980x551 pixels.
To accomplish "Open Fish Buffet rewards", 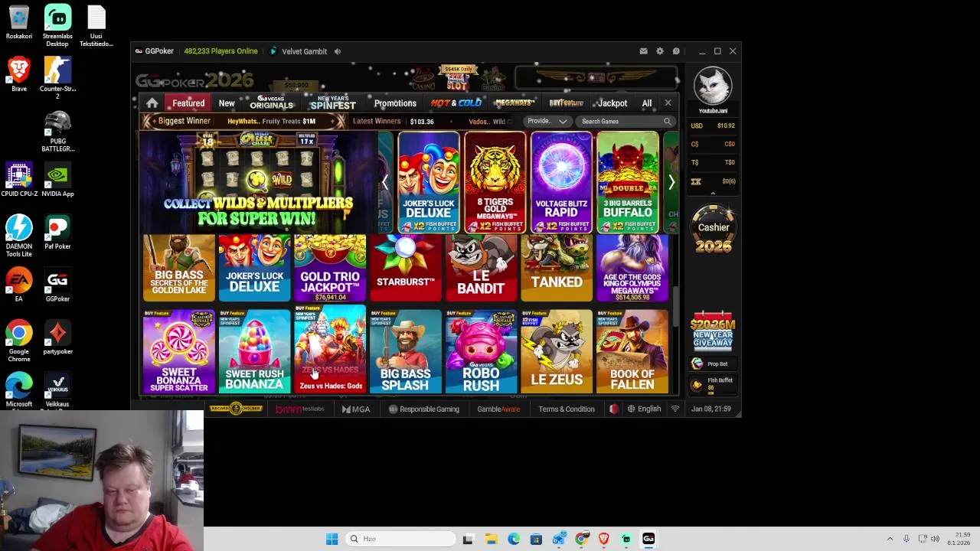I will pyautogui.click(x=713, y=383).
